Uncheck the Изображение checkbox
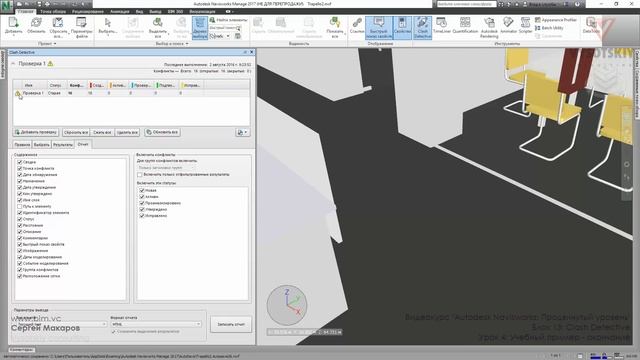 (x=20, y=251)
